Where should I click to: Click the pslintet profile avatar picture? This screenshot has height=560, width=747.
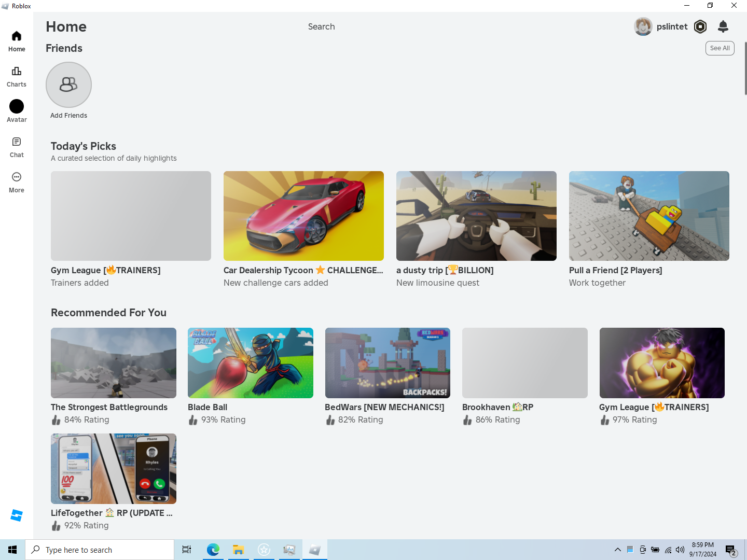(643, 26)
